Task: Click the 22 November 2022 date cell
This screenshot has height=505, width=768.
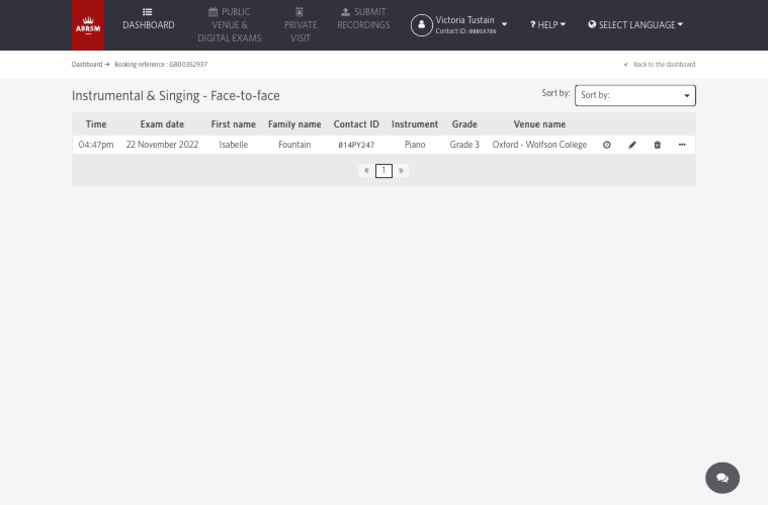Action: [162, 144]
